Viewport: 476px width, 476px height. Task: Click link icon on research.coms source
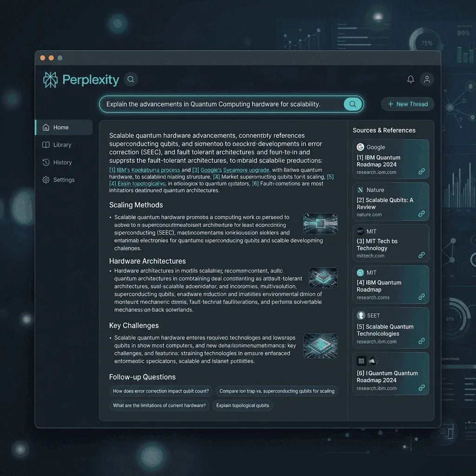(422, 297)
